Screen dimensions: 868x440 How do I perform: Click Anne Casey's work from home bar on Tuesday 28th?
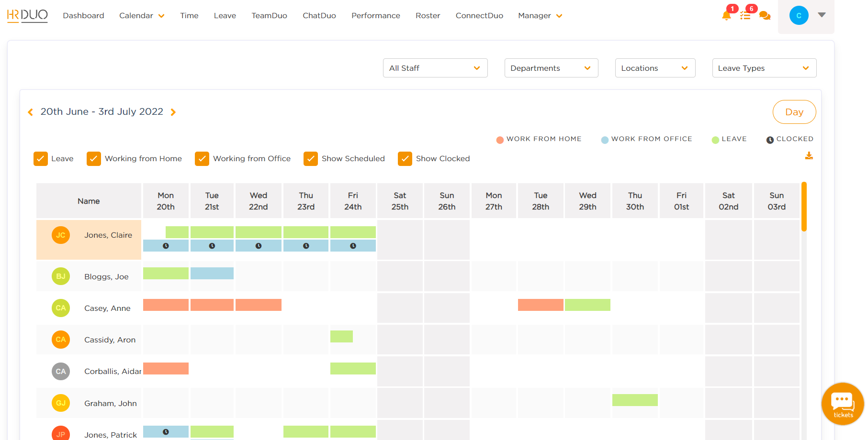(x=541, y=305)
